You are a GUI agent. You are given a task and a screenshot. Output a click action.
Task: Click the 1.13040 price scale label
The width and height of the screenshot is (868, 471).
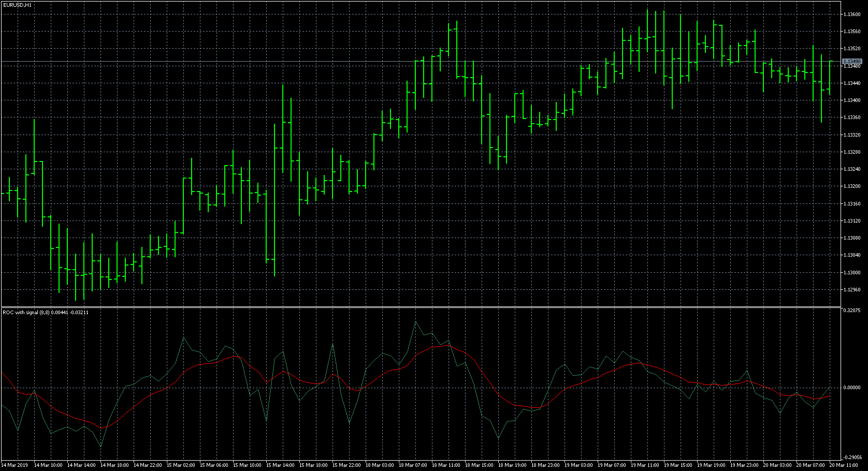click(x=852, y=255)
